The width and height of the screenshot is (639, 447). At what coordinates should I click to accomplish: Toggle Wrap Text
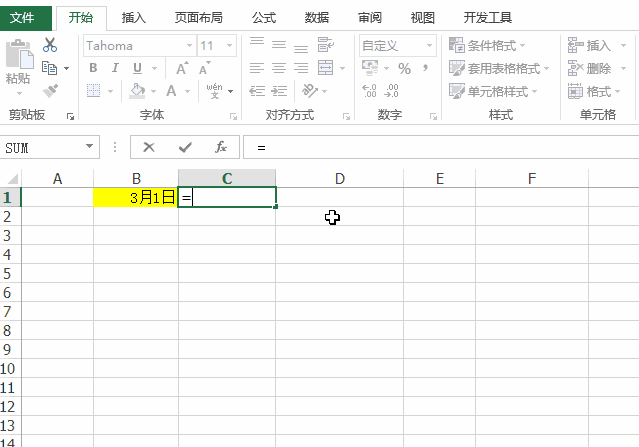[x=326, y=44]
